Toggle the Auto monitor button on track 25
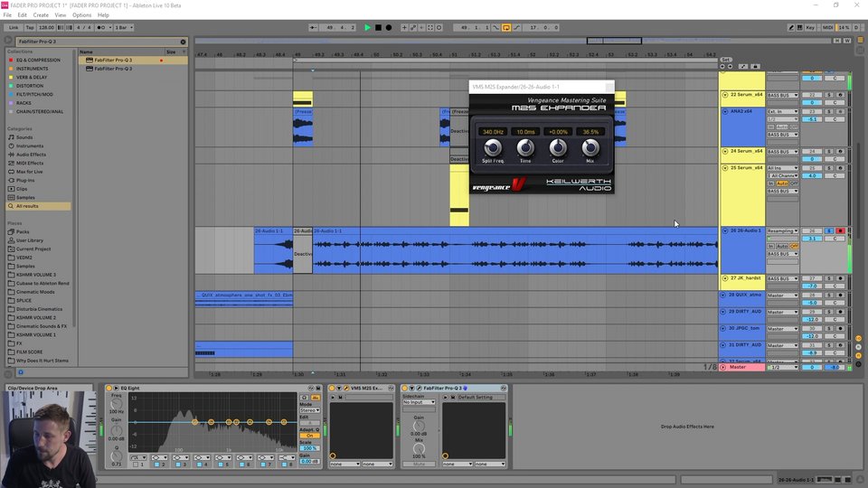Image resolution: width=868 pixels, height=488 pixels. [781, 183]
